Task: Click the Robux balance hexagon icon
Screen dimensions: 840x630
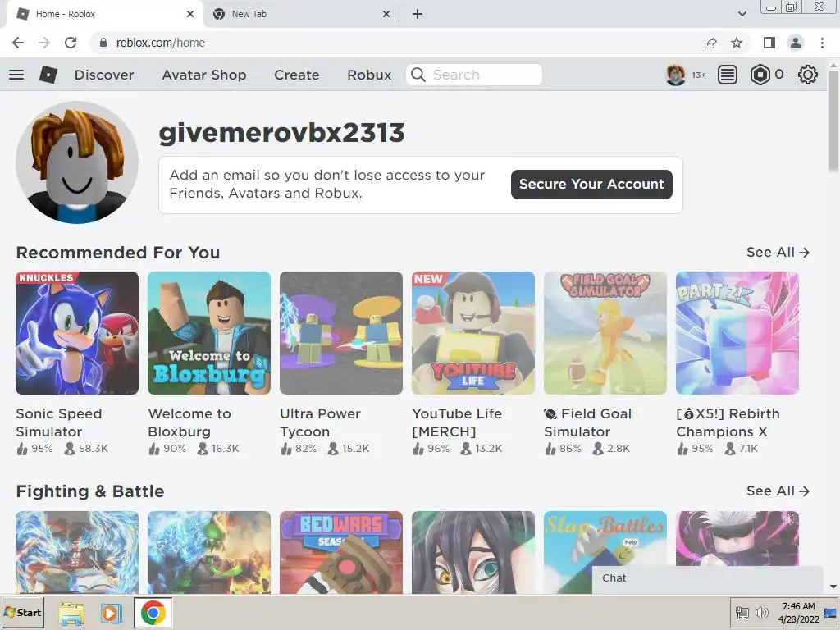Action: 760,75
